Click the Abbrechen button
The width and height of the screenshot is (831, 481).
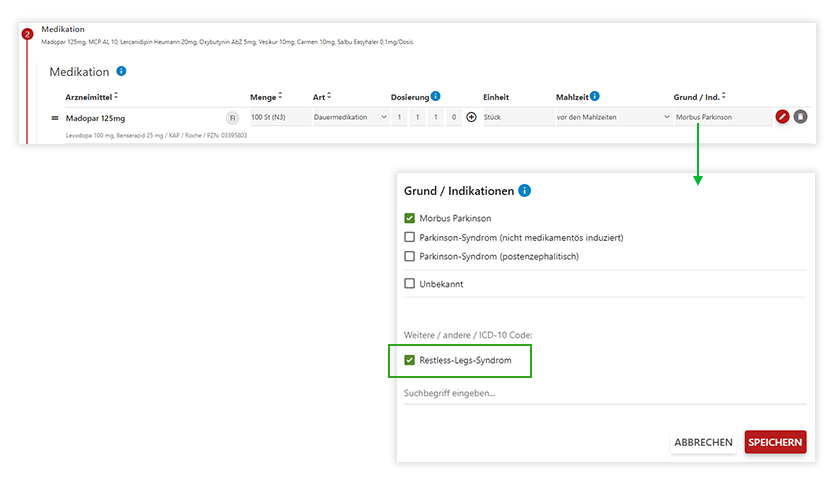pos(703,442)
